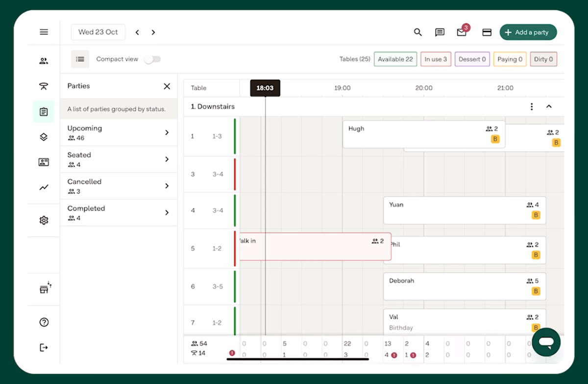The image size is (588, 384).
Task: Open messages via the chat bubble icon
Action: click(x=440, y=32)
